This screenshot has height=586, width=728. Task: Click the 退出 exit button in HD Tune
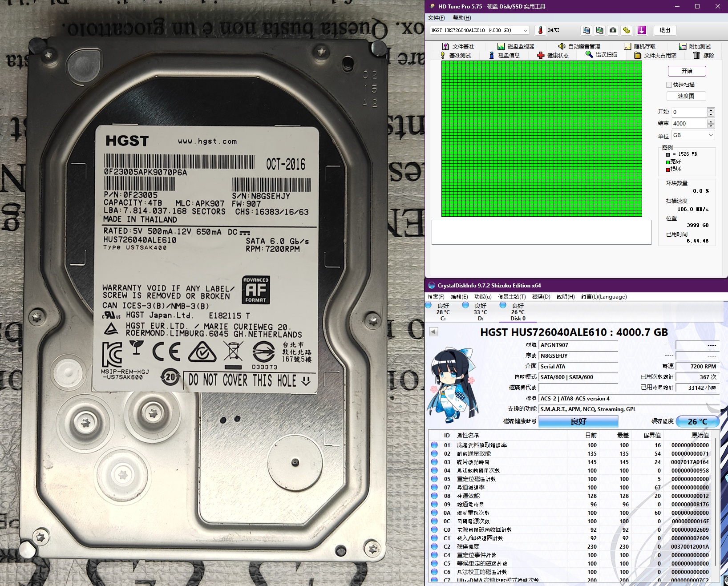pyautogui.click(x=665, y=30)
